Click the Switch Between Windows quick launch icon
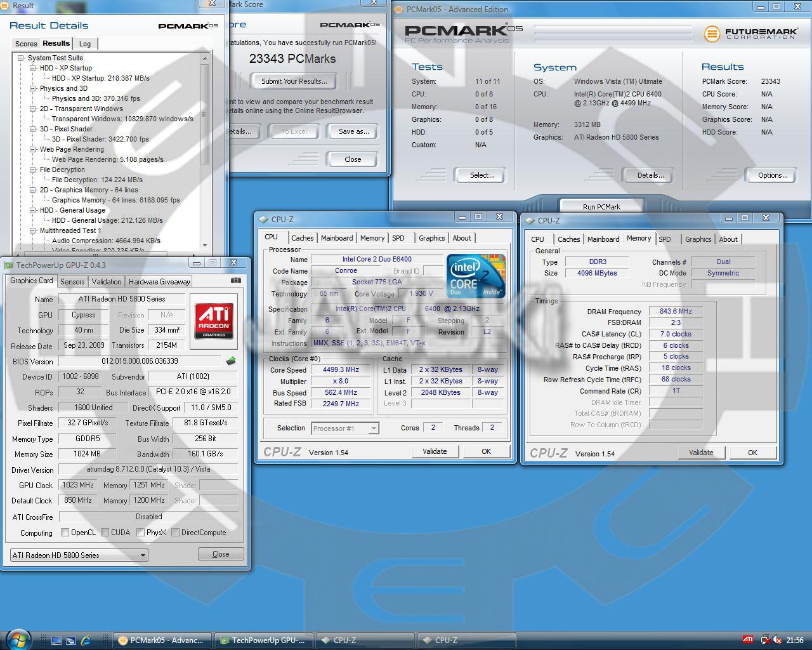Screen dimensions: 812x650 coord(71,640)
